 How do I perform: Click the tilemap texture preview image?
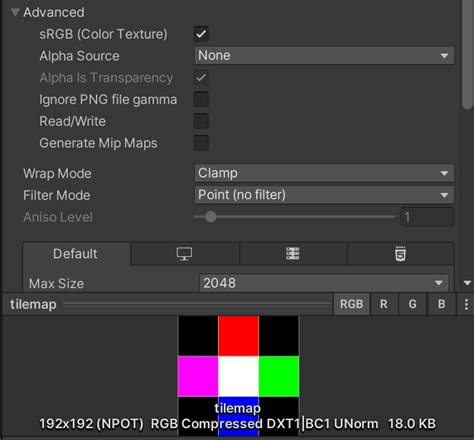tap(238, 376)
